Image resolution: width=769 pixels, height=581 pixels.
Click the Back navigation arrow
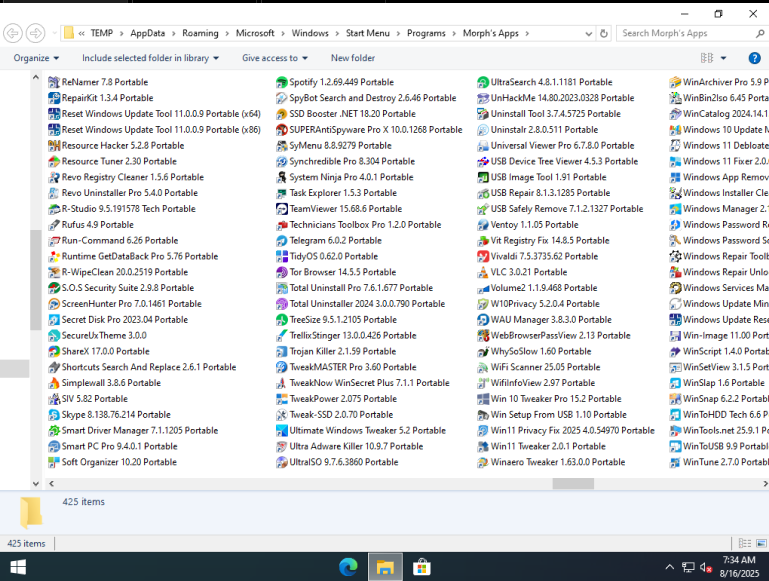pos(13,33)
